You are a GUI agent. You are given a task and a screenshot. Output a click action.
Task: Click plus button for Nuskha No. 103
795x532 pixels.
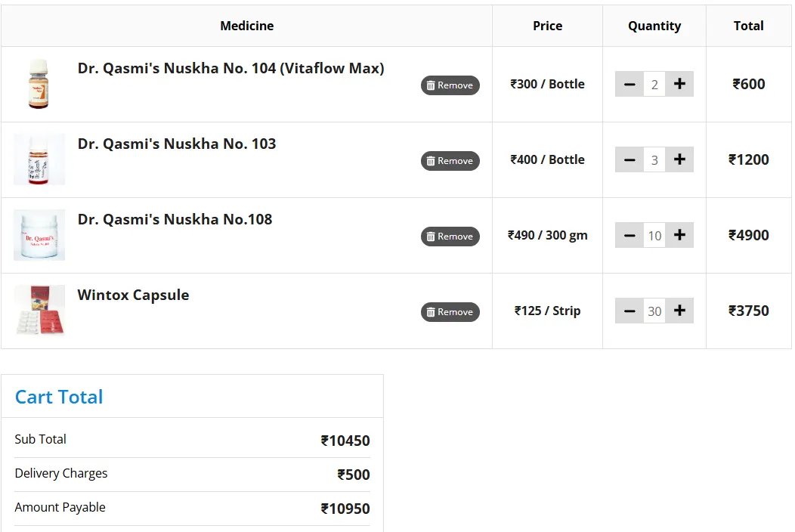pyautogui.click(x=679, y=159)
